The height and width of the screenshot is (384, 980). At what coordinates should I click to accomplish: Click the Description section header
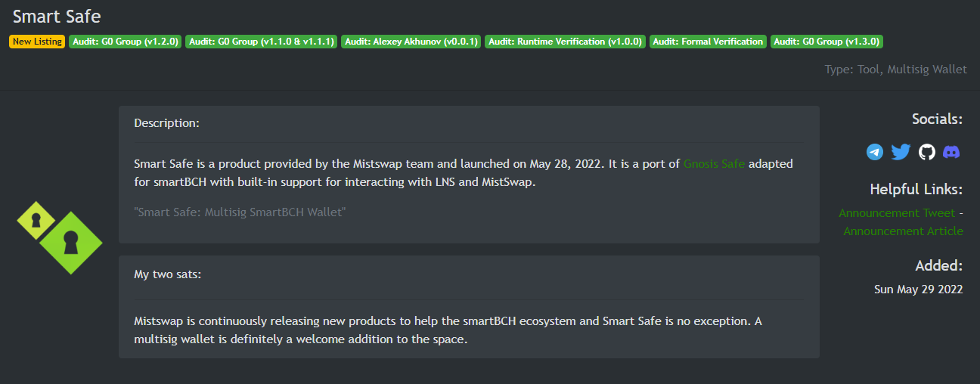[167, 122]
